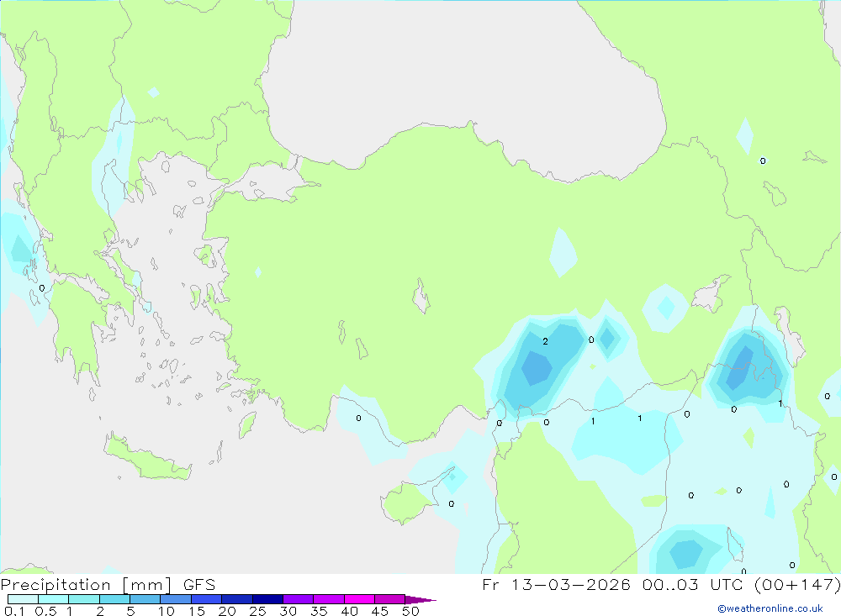Viewport: 841px width, 616px height.
Task: Click the '35' legend scale label
Action: coord(319,611)
